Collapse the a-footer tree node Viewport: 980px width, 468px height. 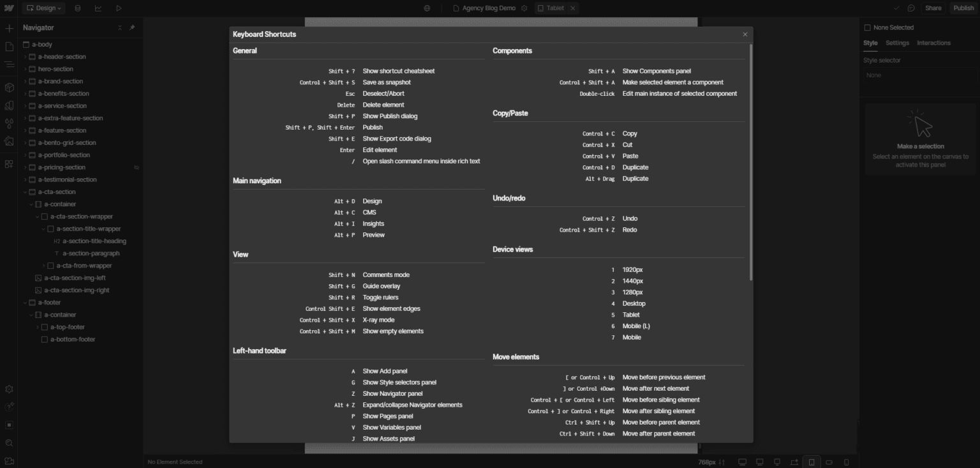click(26, 303)
